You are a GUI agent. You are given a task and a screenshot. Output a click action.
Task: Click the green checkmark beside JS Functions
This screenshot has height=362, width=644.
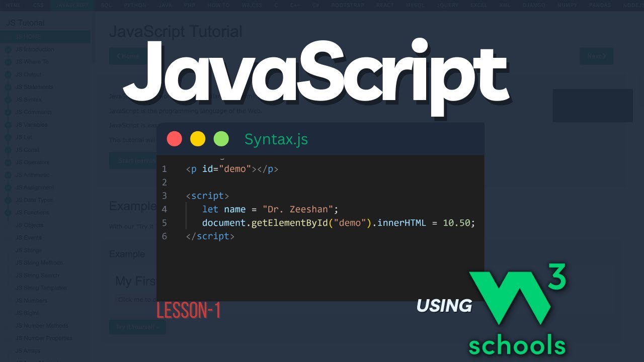8,213
